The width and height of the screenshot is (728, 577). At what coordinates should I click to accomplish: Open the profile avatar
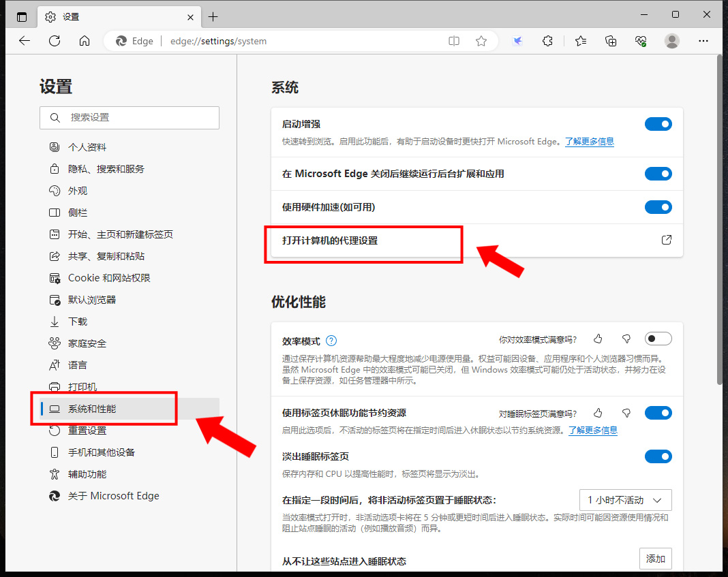[x=672, y=41]
